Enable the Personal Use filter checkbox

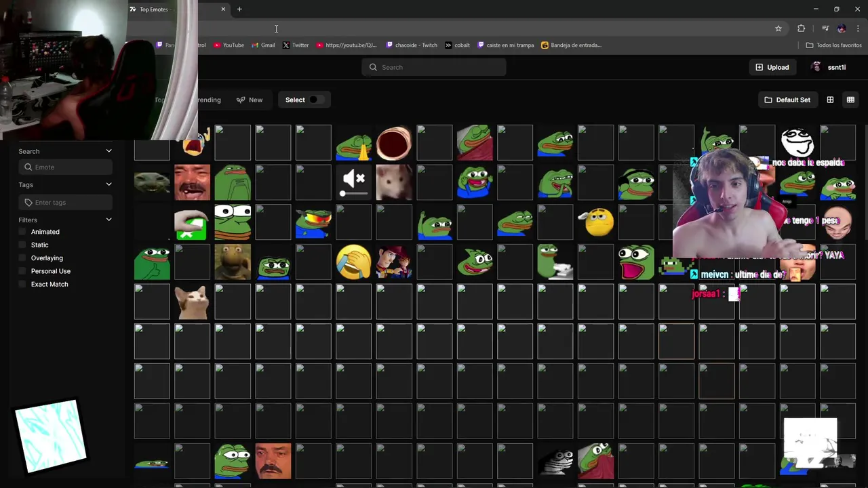[22, 271]
